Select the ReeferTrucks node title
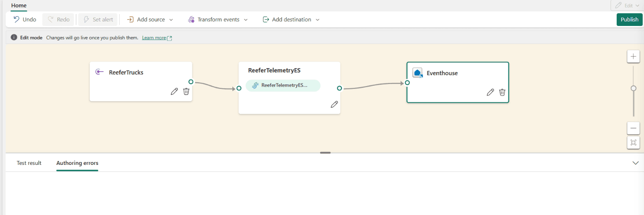 (x=126, y=73)
